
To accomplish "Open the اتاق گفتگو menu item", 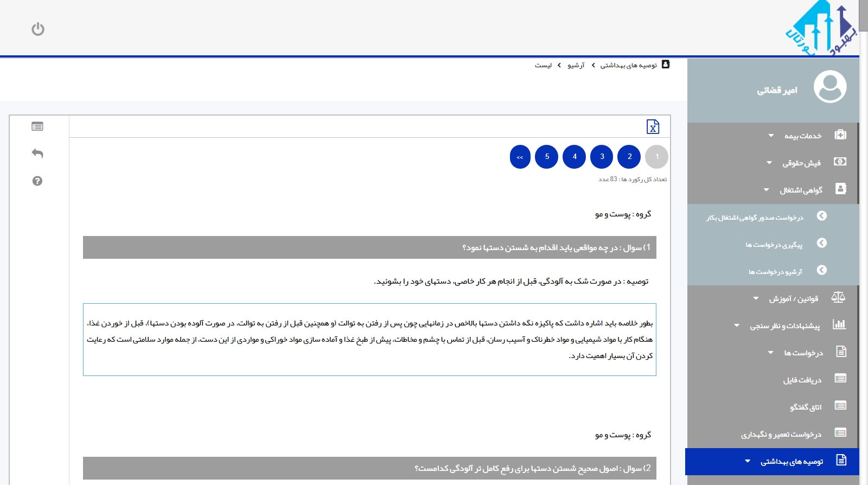I will click(805, 407).
